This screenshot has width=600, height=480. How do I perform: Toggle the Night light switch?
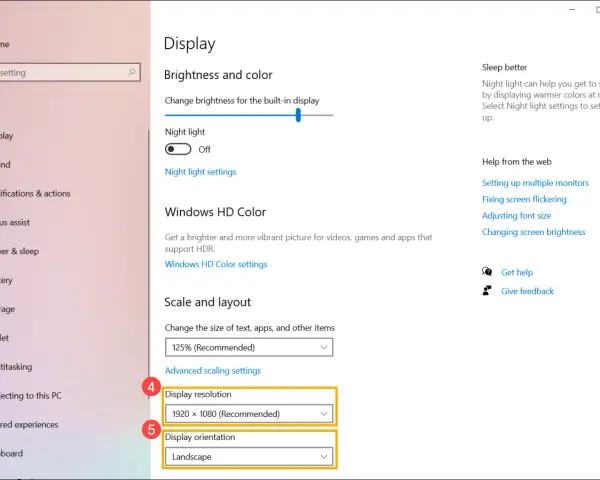coord(178,149)
